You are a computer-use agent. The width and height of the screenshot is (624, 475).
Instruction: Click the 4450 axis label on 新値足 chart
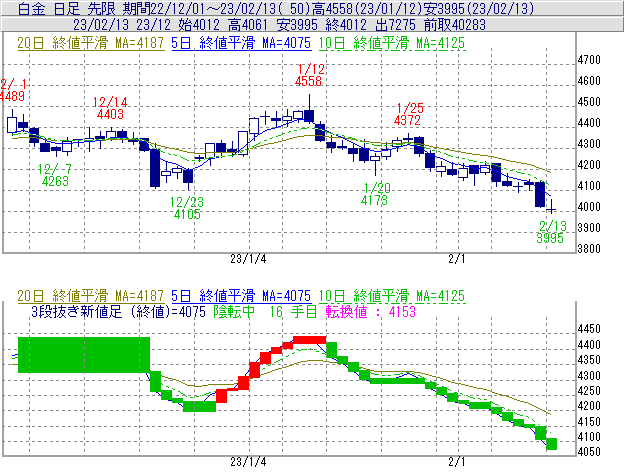pos(589,329)
